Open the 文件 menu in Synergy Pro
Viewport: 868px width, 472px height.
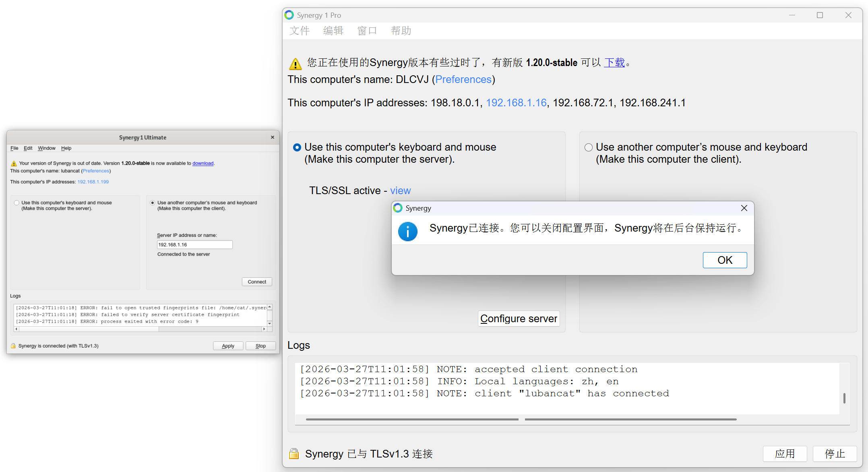pos(300,31)
